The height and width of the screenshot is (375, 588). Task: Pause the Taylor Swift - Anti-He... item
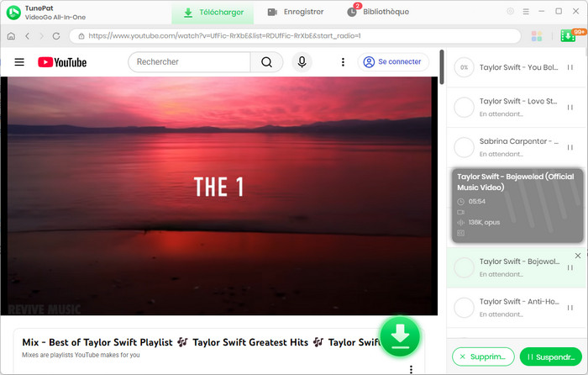570,308
